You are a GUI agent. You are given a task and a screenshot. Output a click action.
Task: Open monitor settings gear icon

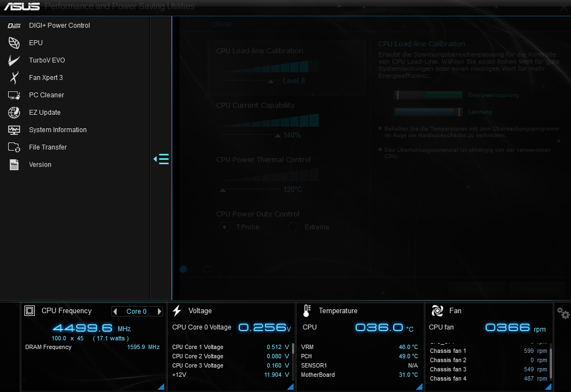click(x=563, y=313)
